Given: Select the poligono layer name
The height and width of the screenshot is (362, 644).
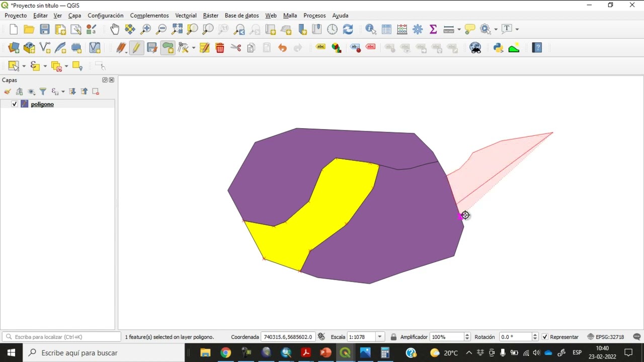Looking at the screenshot, I should (42, 104).
